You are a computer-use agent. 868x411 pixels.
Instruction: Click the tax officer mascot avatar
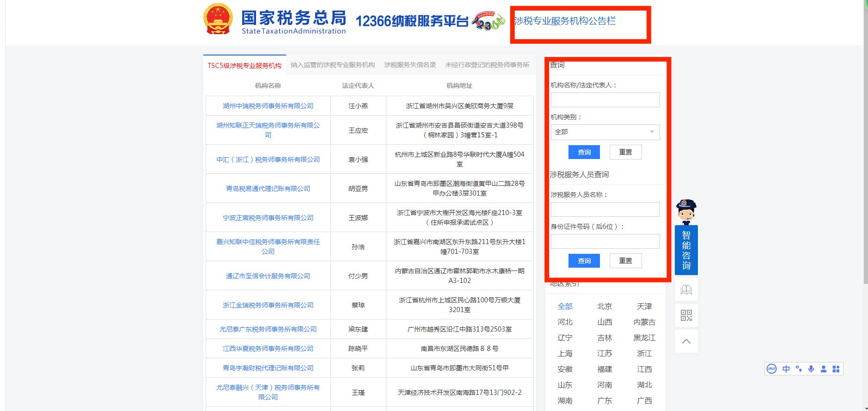click(686, 212)
